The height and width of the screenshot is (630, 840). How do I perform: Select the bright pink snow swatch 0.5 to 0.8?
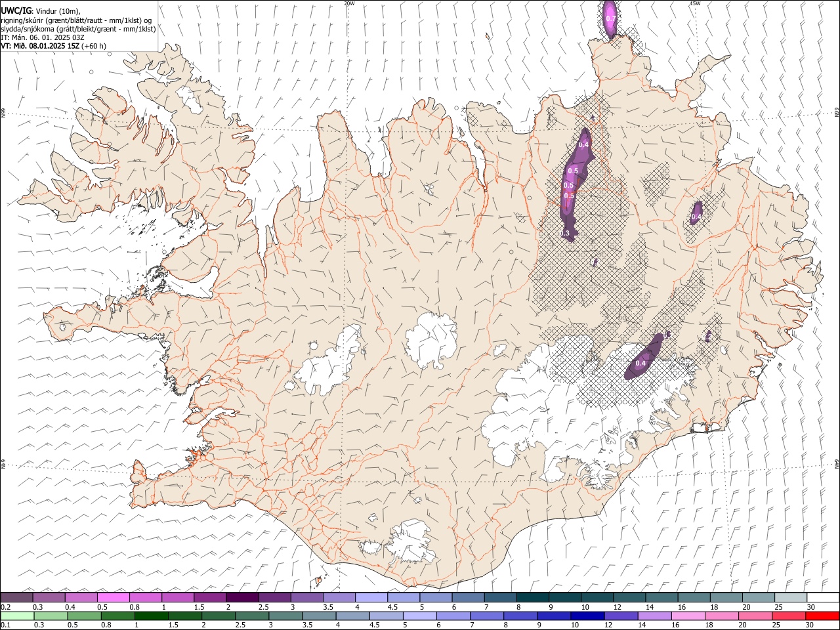[113, 597]
